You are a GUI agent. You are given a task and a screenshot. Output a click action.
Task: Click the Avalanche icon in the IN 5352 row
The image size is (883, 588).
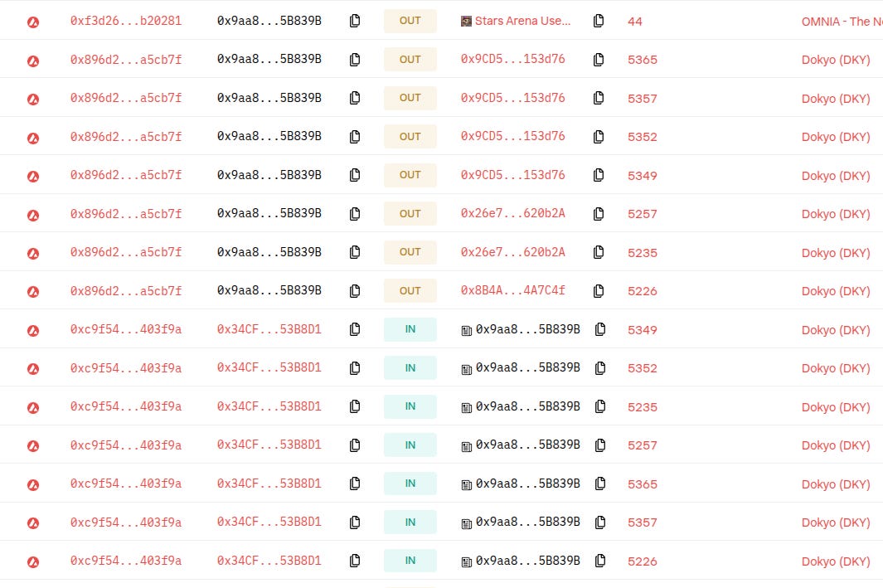[x=33, y=369]
